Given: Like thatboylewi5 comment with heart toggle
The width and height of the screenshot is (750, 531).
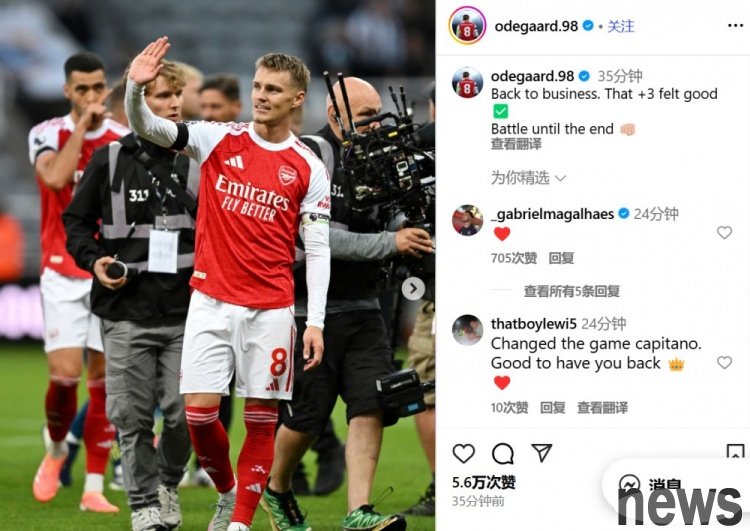Looking at the screenshot, I should pyautogui.click(x=724, y=363).
